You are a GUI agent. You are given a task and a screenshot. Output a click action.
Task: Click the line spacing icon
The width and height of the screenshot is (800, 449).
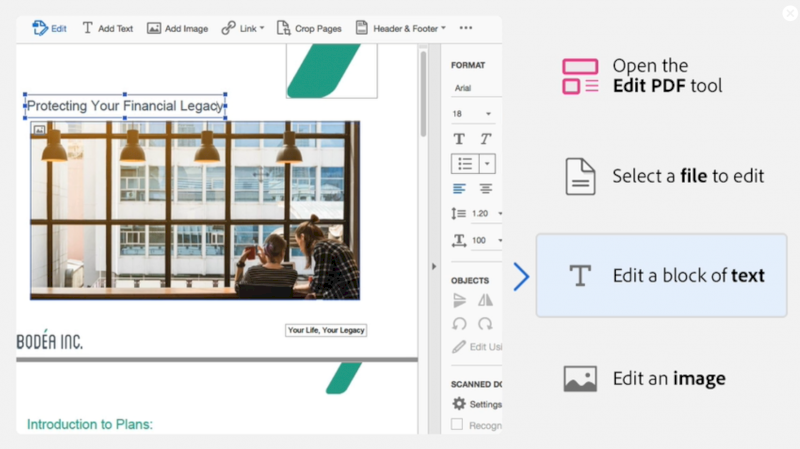click(x=459, y=213)
